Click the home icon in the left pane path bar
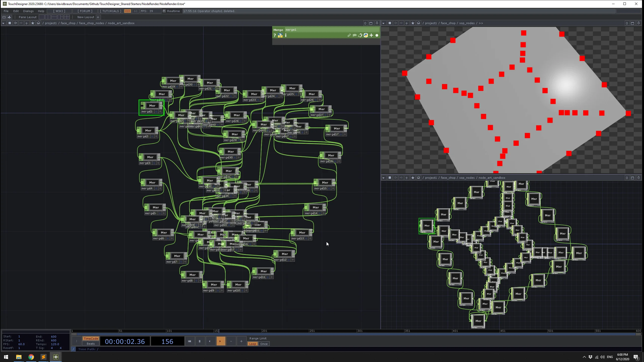The height and width of the screenshot is (362, 644). point(38,23)
